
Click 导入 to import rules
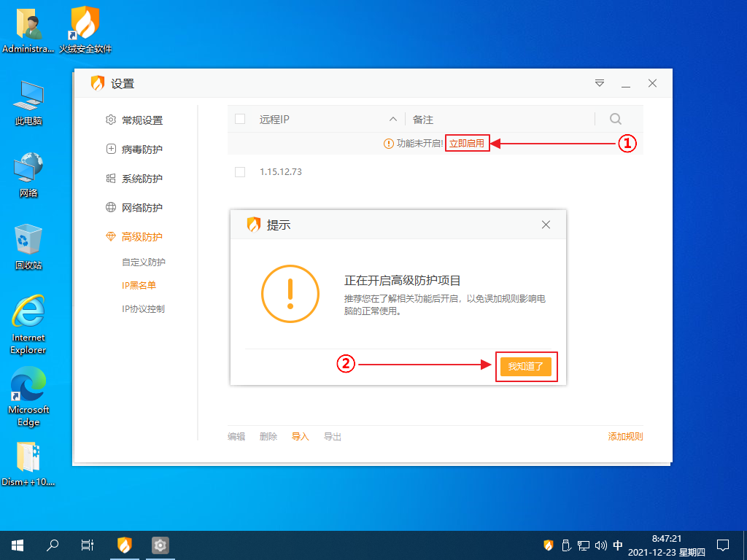pos(300,436)
